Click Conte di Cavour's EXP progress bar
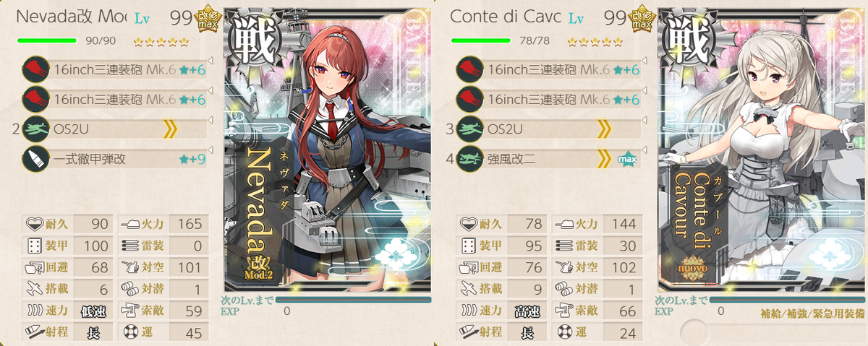The width and height of the screenshot is (868, 346). click(787, 300)
